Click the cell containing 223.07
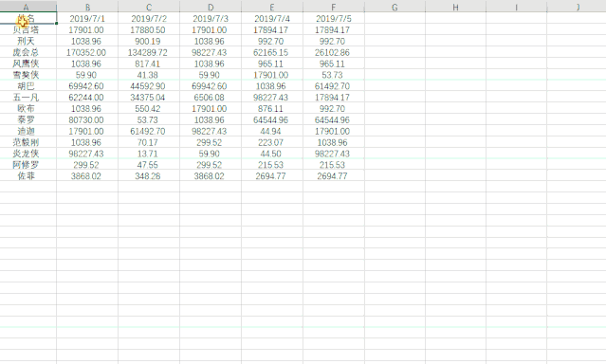This screenshot has height=364, width=606. coord(272,142)
